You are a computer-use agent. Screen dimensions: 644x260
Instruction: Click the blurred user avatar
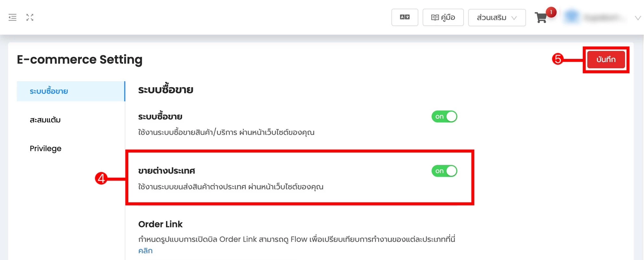(572, 17)
